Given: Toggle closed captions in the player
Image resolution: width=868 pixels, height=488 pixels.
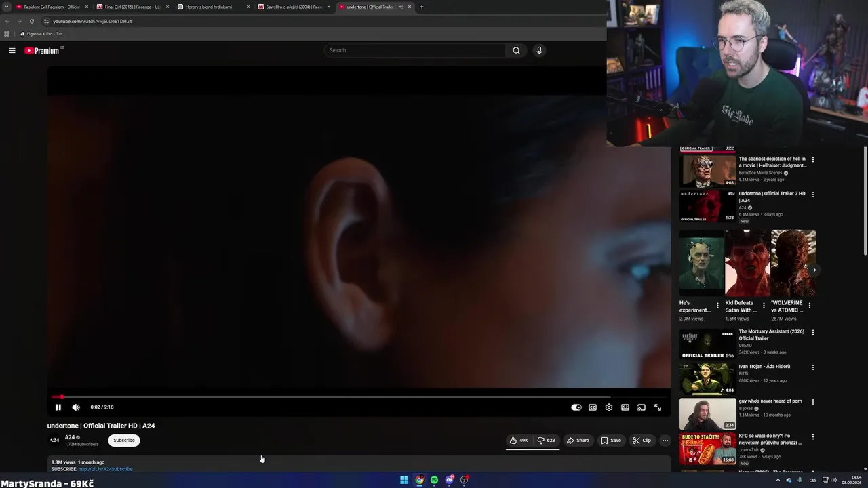Looking at the screenshot, I should pyautogui.click(x=593, y=407).
